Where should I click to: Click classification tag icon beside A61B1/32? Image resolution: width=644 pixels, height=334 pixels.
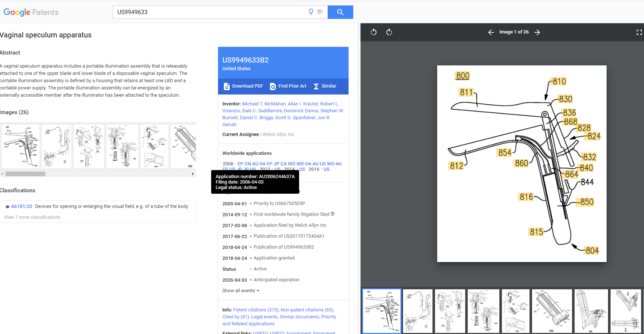point(8,206)
